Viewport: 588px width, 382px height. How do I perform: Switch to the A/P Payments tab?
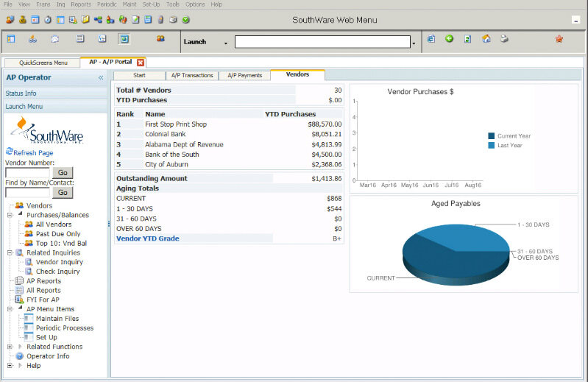pyautogui.click(x=244, y=75)
